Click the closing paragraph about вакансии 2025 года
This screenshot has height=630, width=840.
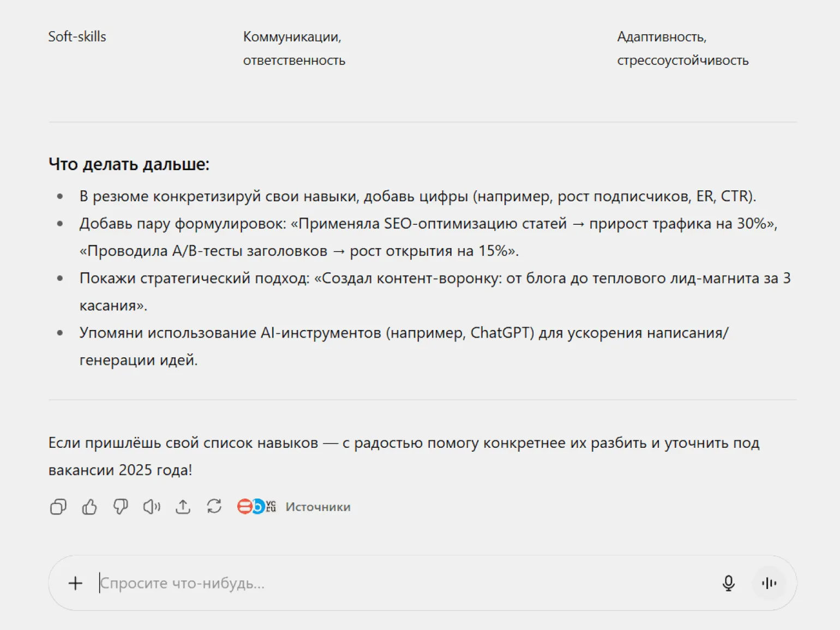pyautogui.click(x=404, y=456)
